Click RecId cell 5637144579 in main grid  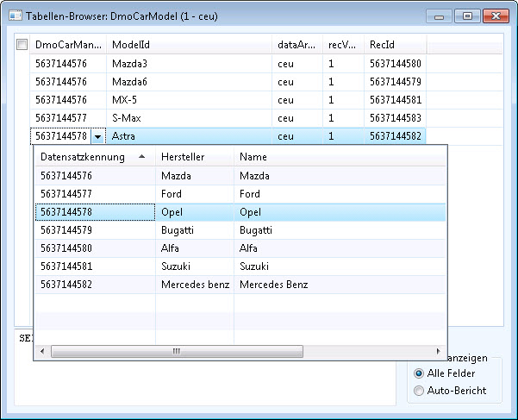click(395, 82)
